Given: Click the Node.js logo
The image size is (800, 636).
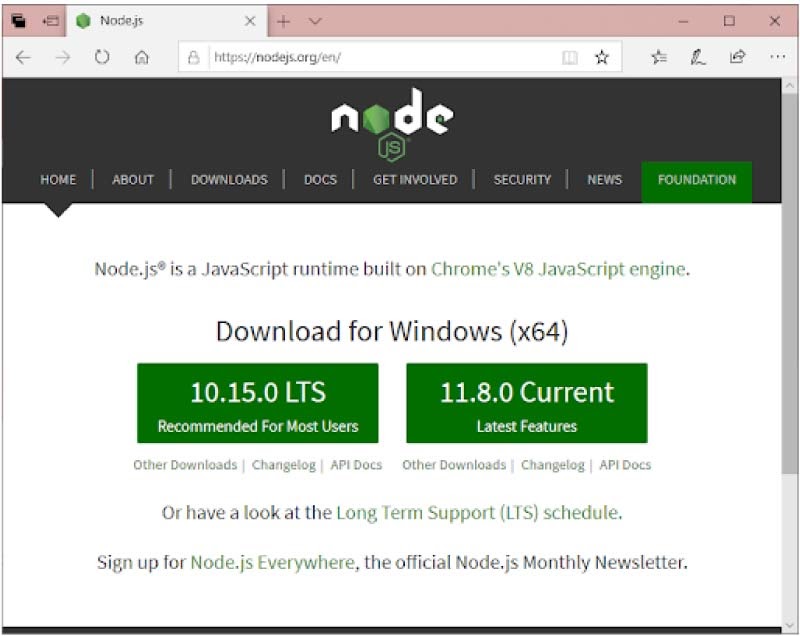Looking at the screenshot, I should pyautogui.click(x=392, y=125).
